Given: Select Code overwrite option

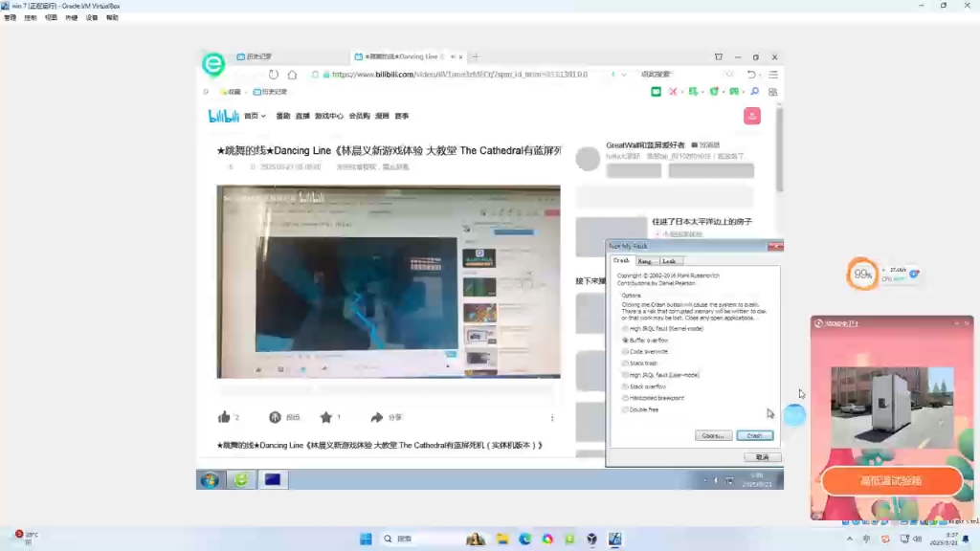Looking at the screenshot, I should point(645,352).
